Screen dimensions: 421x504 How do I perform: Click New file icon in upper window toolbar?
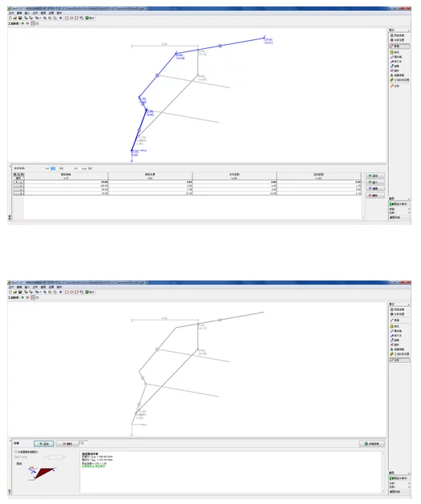pyautogui.click(x=10, y=18)
